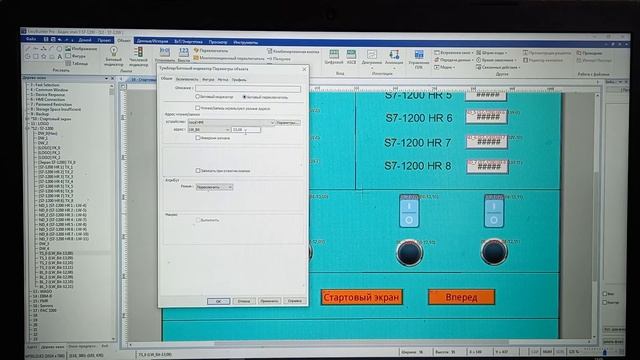Open the Данные/История ribbon tab
The image size is (640, 360).
point(152,41)
